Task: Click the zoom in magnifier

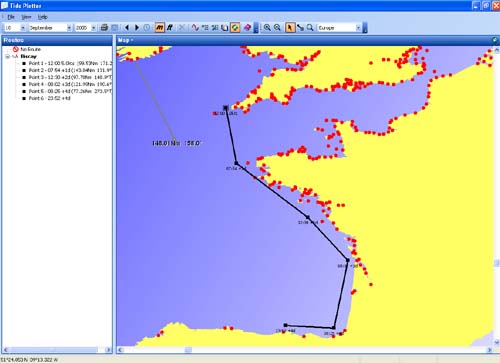Action: [267, 28]
